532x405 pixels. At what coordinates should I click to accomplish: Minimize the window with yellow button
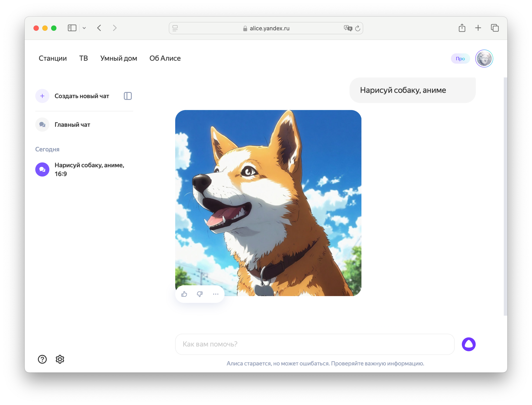pos(45,28)
